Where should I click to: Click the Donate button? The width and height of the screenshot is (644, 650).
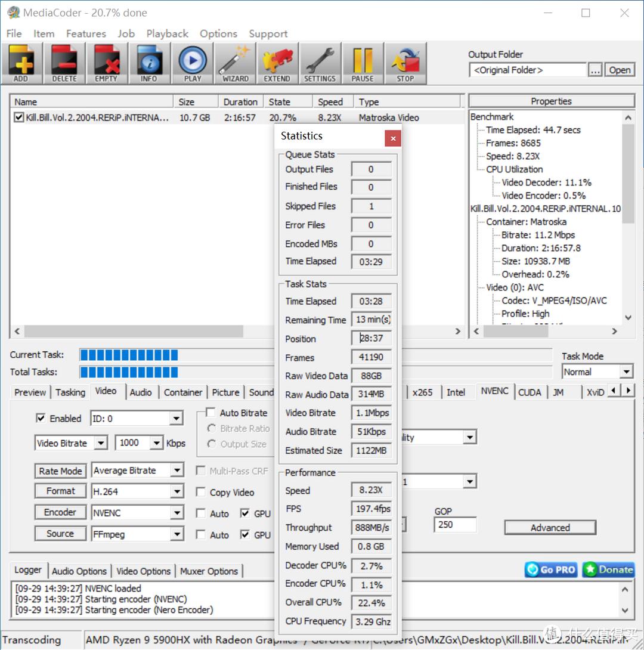tap(608, 569)
